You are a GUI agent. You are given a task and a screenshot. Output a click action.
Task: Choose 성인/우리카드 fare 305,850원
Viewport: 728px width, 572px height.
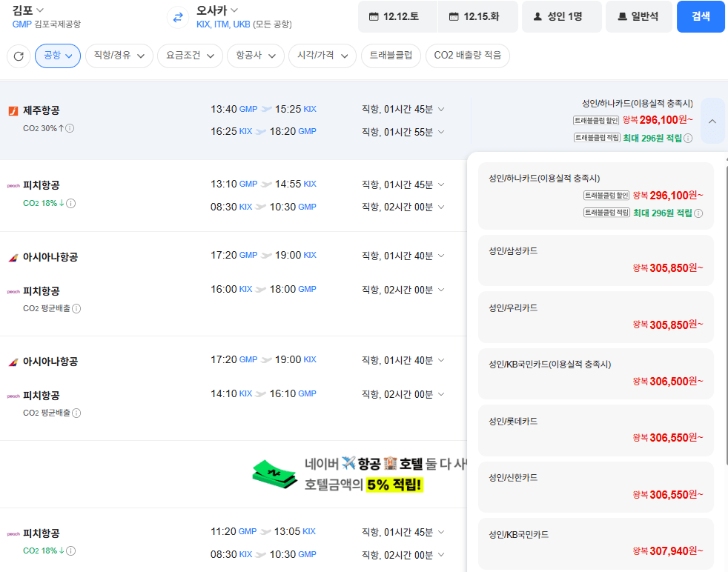[x=596, y=317]
